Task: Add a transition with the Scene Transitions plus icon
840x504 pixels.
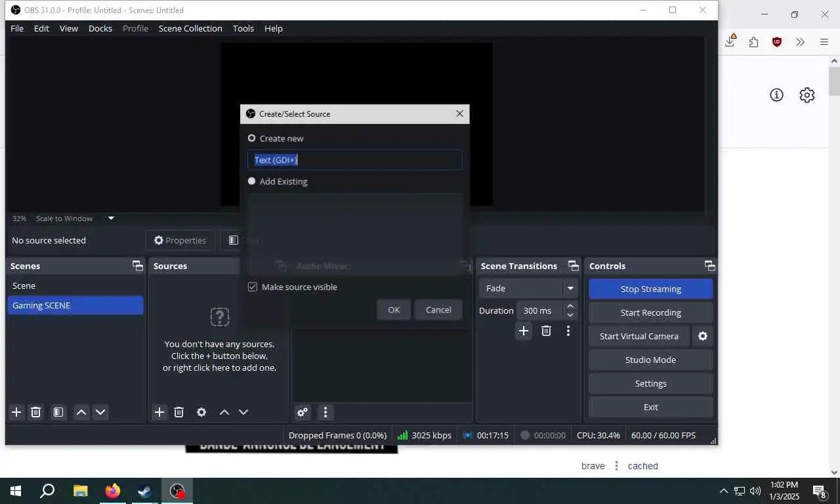Action: (524, 331)
